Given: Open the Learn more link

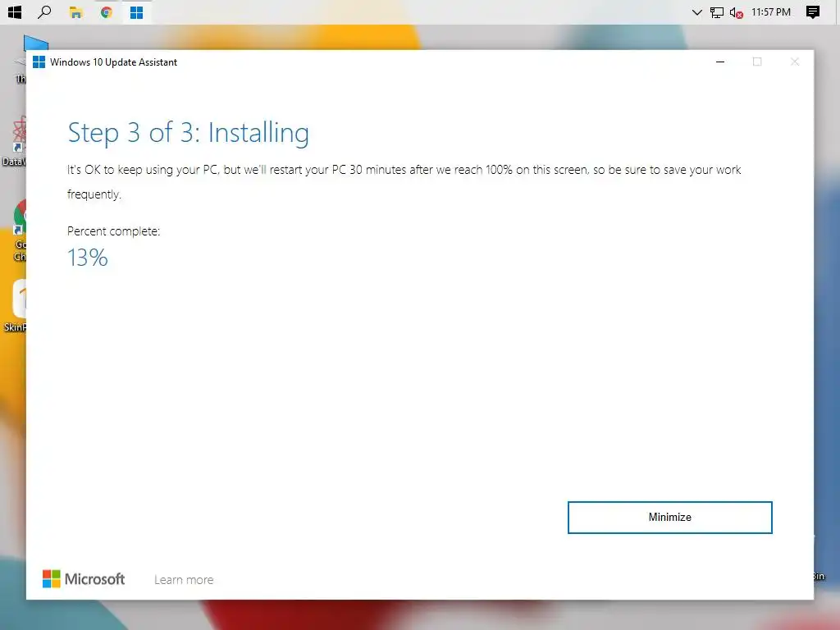Looking at the screenshot, I should point(184,580).
